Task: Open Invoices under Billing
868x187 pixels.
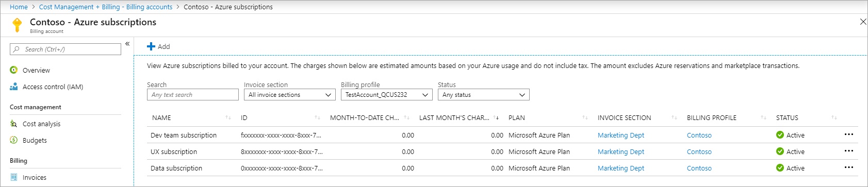Action: pos(34,177)
